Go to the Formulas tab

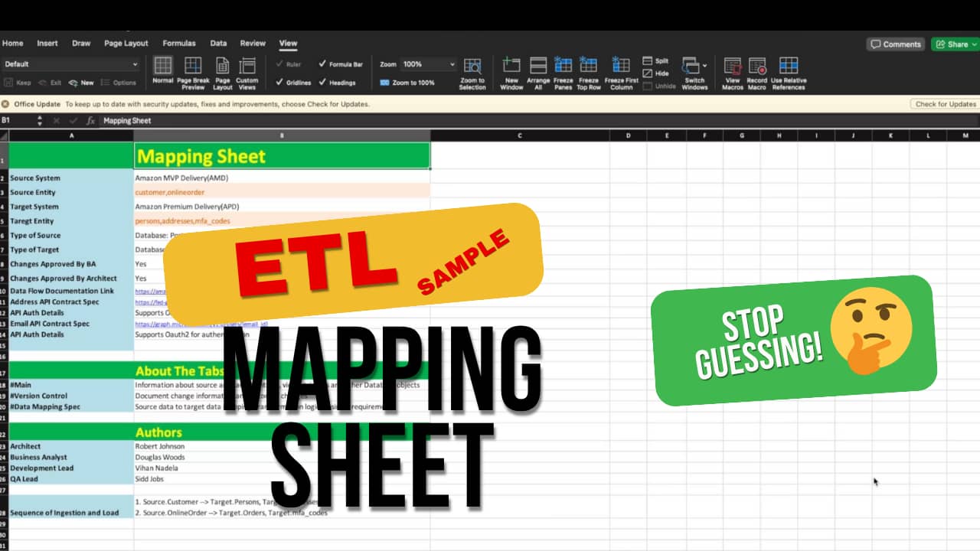pos(179,44)
